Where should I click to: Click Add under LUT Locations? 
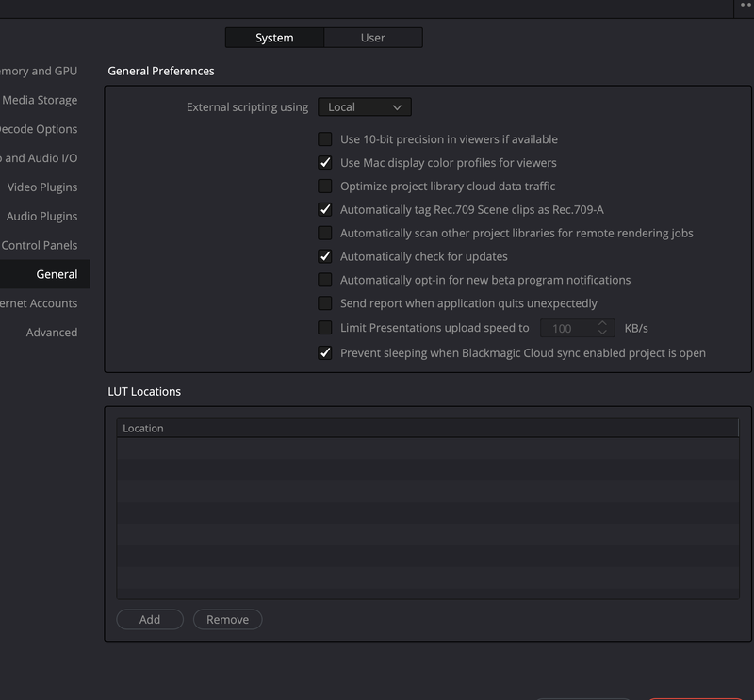pos(149,619)
